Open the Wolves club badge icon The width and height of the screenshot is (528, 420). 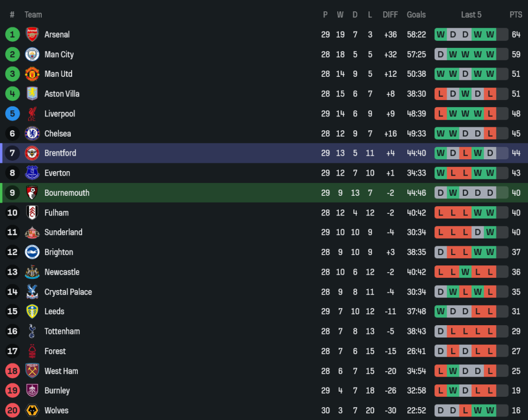[x=32, y=410]
